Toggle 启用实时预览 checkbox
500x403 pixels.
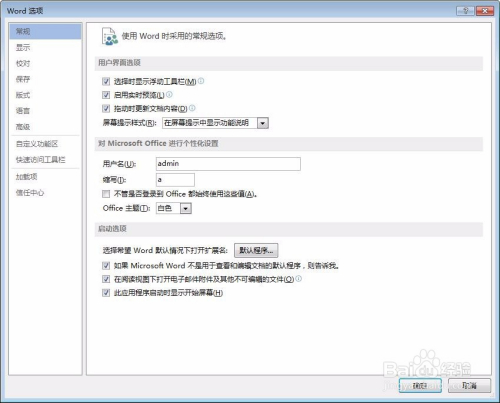tap(106, 95)
